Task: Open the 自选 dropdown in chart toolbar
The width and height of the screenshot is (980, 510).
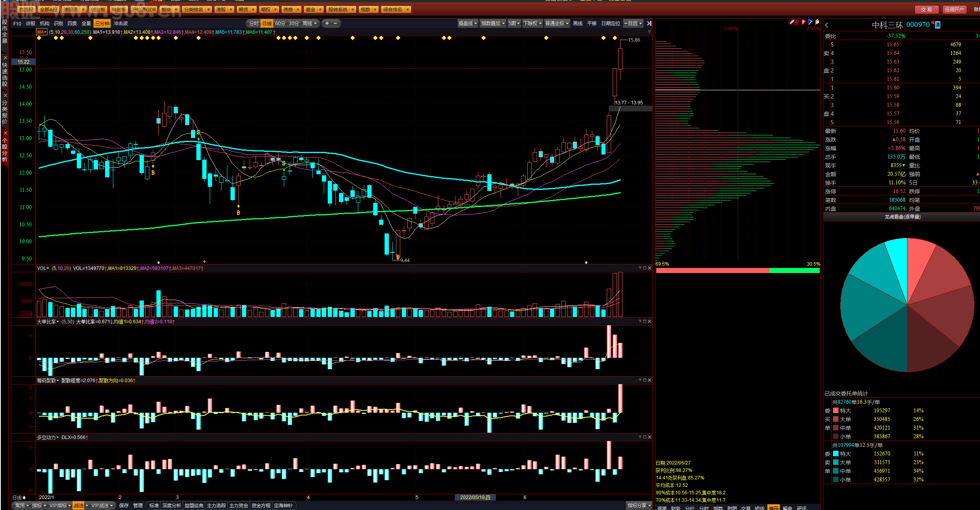Action: [x=633, y=24]
